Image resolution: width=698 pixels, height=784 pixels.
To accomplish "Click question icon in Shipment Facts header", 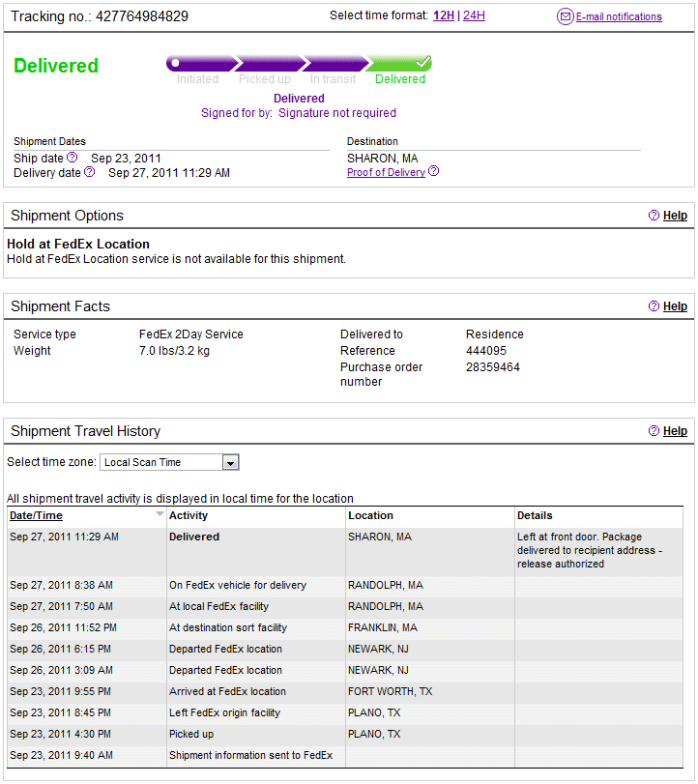I will click(x=654, y=306).
